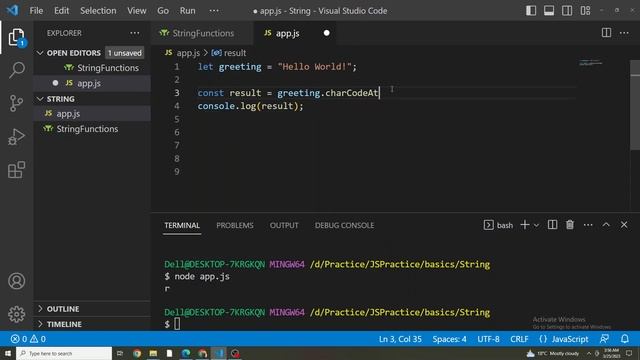This screenshot has height=360, width=640.
Task: Click in the Windows taskbar search box
Action: [x=64, y=353]
